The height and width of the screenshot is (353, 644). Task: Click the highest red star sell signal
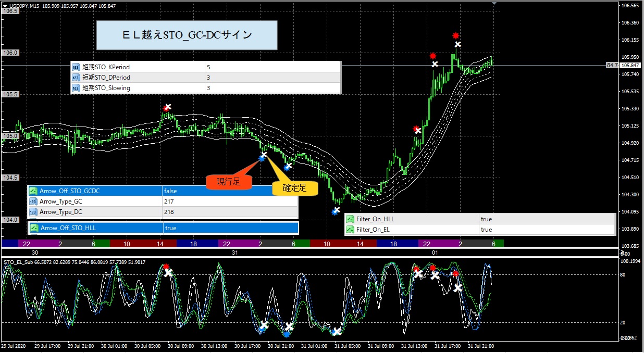point(455,35)
